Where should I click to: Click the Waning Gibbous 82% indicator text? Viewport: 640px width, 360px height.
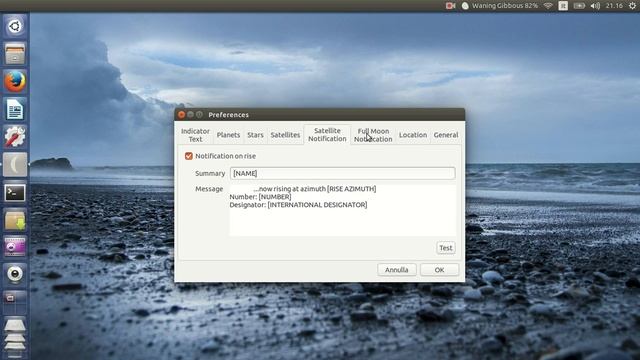click(x=505, y=6)
